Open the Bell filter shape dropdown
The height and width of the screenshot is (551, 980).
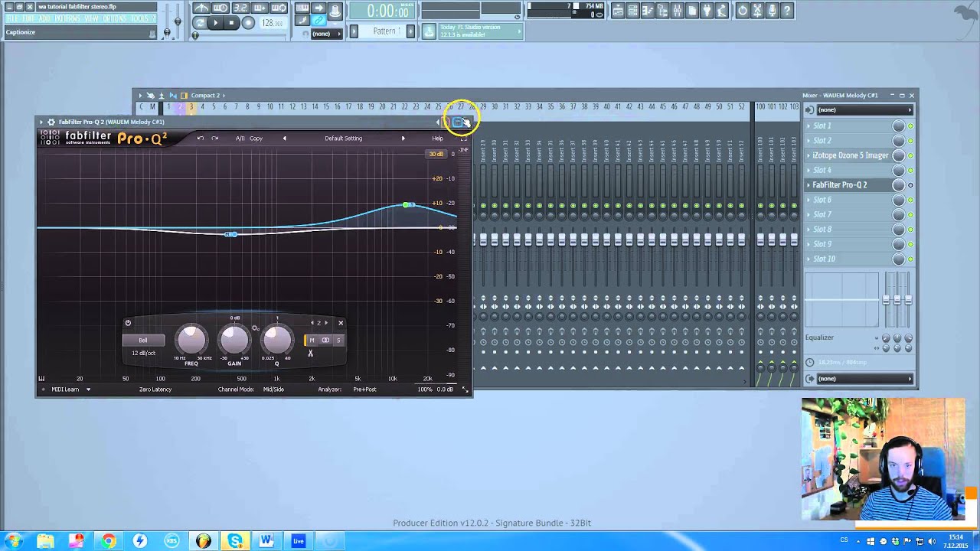click(x=143, y=341)
